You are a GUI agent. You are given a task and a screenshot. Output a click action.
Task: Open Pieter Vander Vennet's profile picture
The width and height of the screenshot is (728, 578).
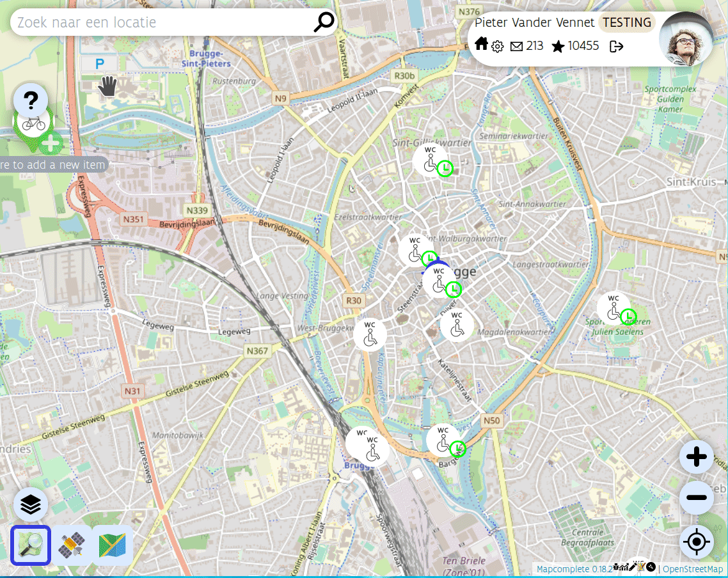point(686,38)
